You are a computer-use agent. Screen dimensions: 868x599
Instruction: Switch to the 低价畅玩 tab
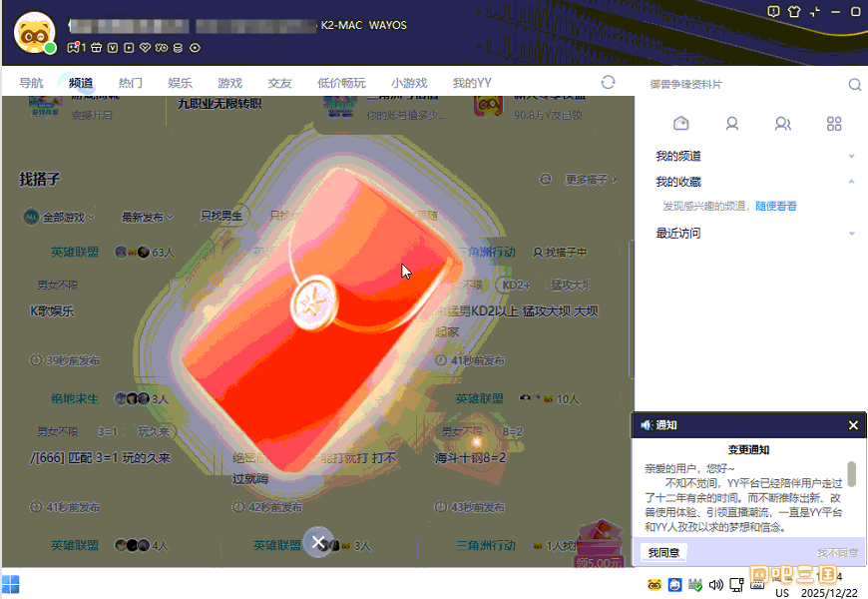point(341,83)
